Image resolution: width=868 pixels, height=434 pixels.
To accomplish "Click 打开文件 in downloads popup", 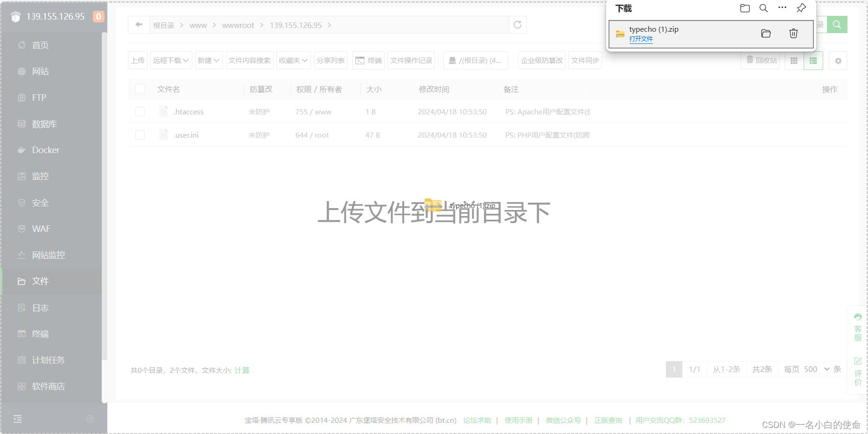I will point(641,39).
